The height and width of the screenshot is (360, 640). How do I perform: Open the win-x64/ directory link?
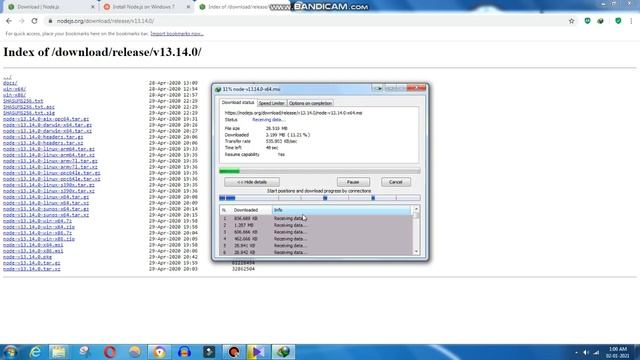click(x=15, y=89)
